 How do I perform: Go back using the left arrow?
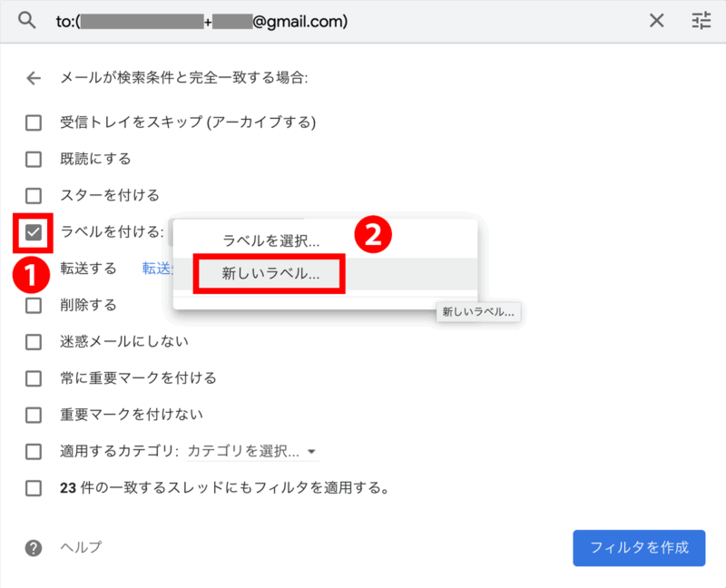[x=34, y=78]
